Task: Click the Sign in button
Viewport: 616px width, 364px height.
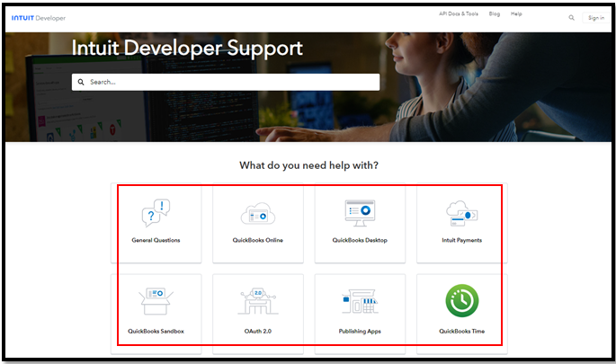Action: [x=596, y=18]
